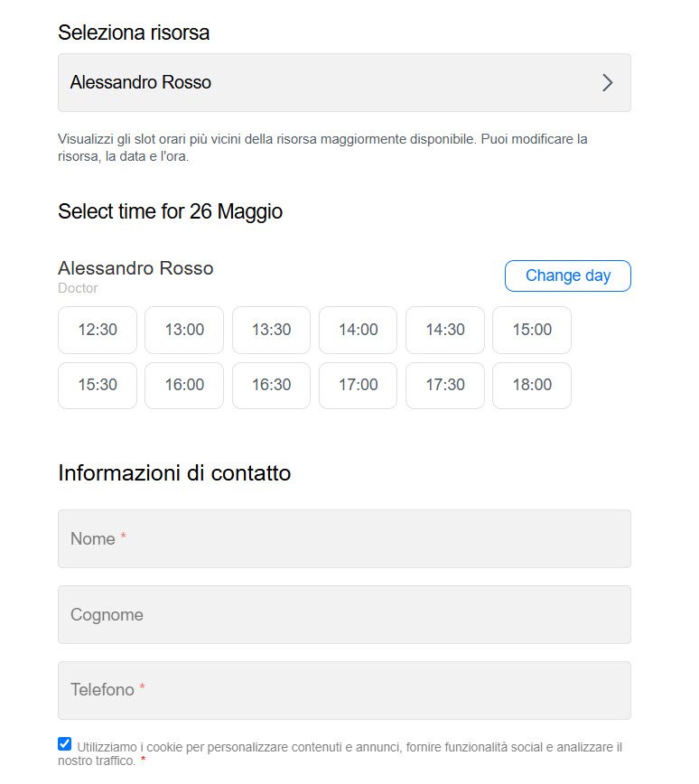The height and width of the screenshot is (784, 699).
Task: Click the cookie consent label text
Action: click(340, 753)
